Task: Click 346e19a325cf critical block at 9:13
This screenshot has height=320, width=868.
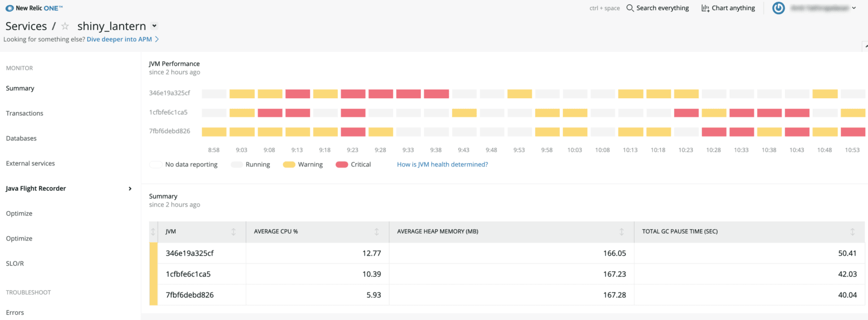Action: click(x=298, y=94)
